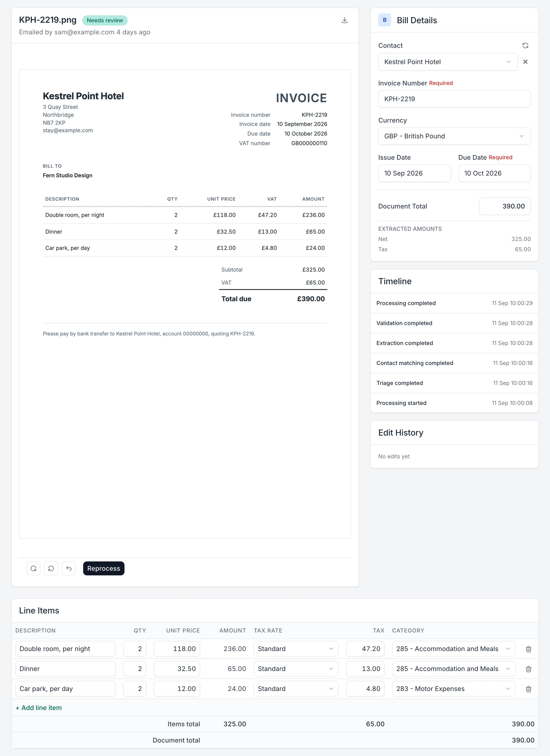Click the No edits yet text
Viewport: 550px width, 756px height.
coord(394,456)
